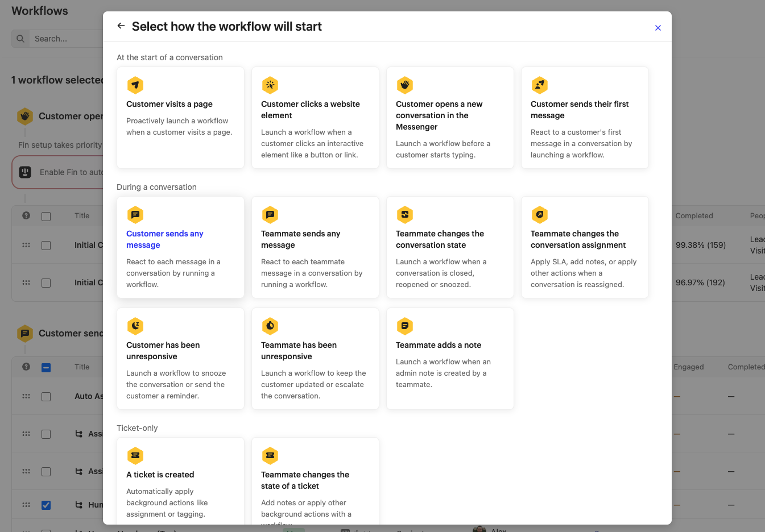This screenshot has height=532, width=765.
Task: Select 'Customer sends any message' trigger
Action: [180, 247]
